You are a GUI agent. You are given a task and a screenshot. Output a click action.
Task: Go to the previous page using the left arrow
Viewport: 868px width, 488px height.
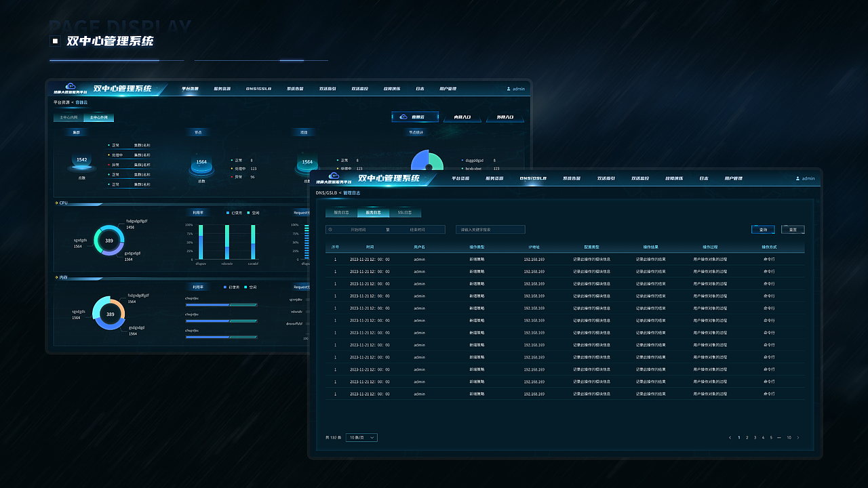point(730,437)
